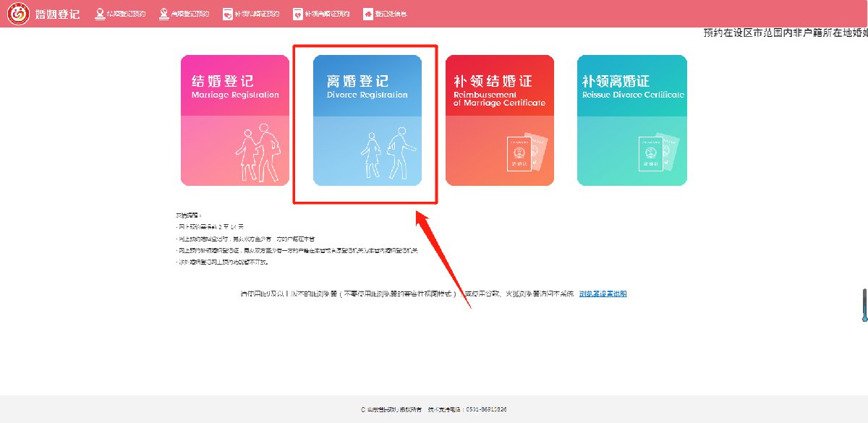This screenshot has width=868, height=423.
Task: Select the pink 结婚登记 Marriage Registration card
Action: (235, 121)
